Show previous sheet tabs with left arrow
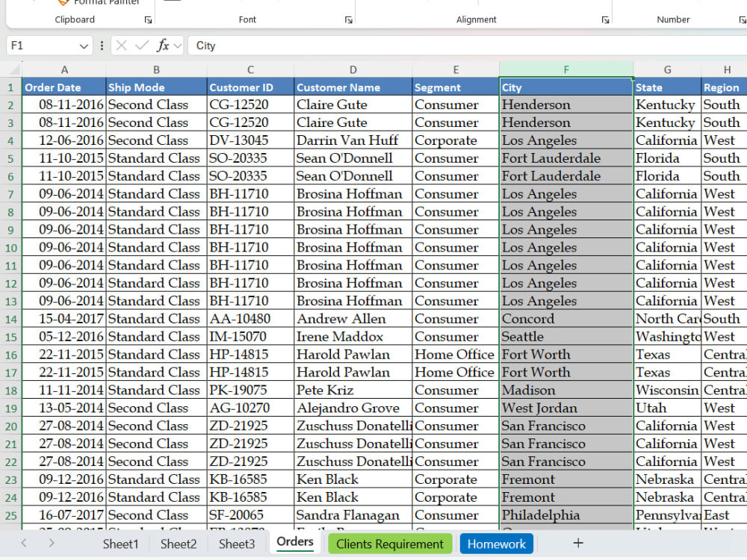The height and width of the screenshot is (560, 747). tap(24, 543)
